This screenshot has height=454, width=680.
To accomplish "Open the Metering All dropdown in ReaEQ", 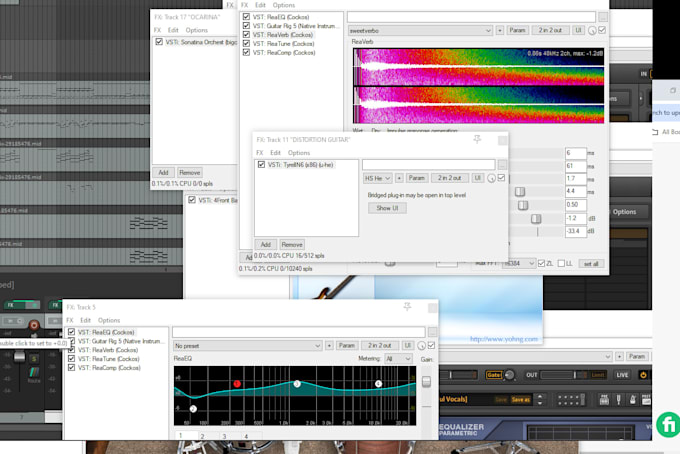I will (x=399, y=359).
